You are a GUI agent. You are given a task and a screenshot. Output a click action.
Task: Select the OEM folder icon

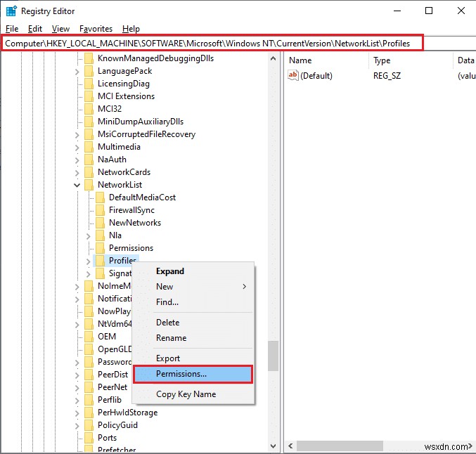point(89,337)
